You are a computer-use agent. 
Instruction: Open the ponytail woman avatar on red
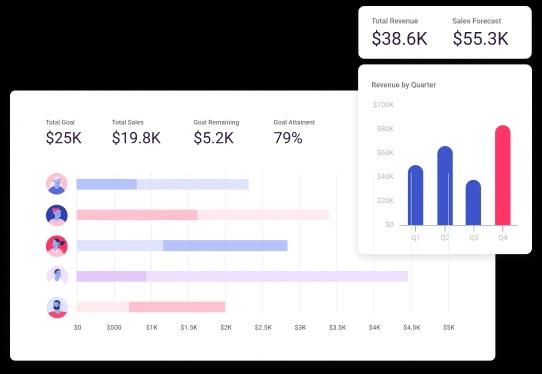(57, 246)
